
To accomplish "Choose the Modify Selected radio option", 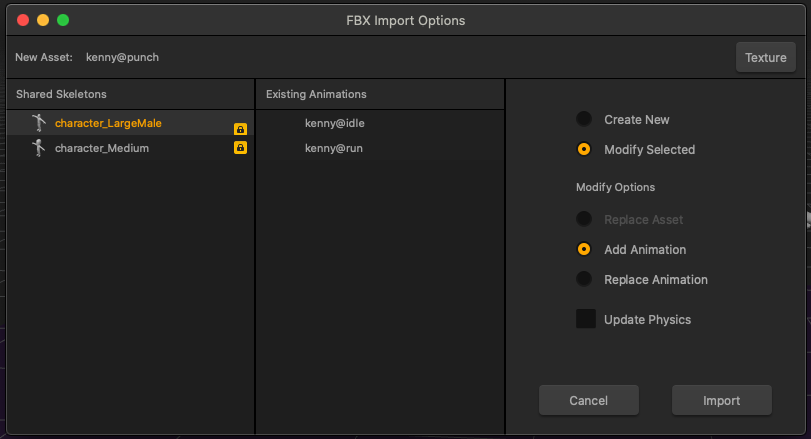I will pyautogui.click(x=584, y=149).
